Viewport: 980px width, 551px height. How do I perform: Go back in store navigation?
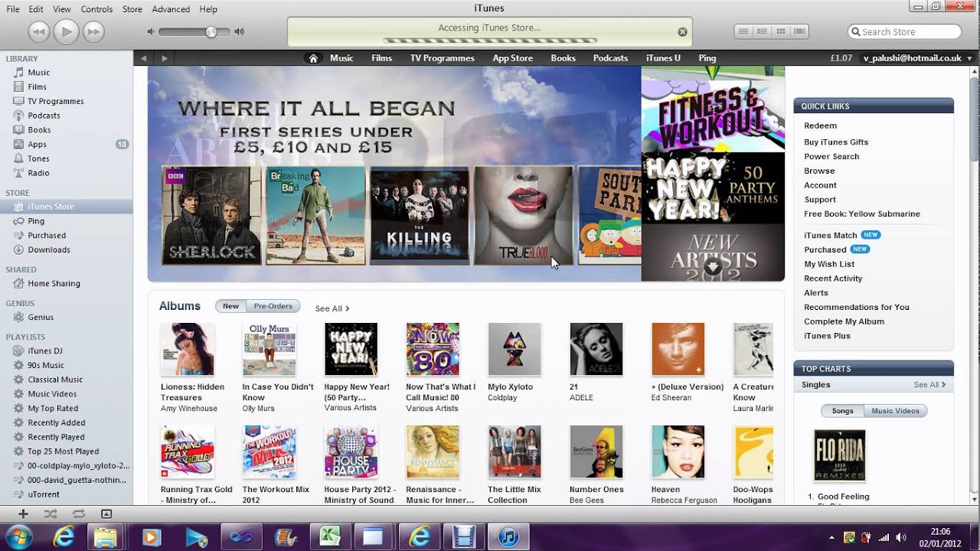coord(143,58)
